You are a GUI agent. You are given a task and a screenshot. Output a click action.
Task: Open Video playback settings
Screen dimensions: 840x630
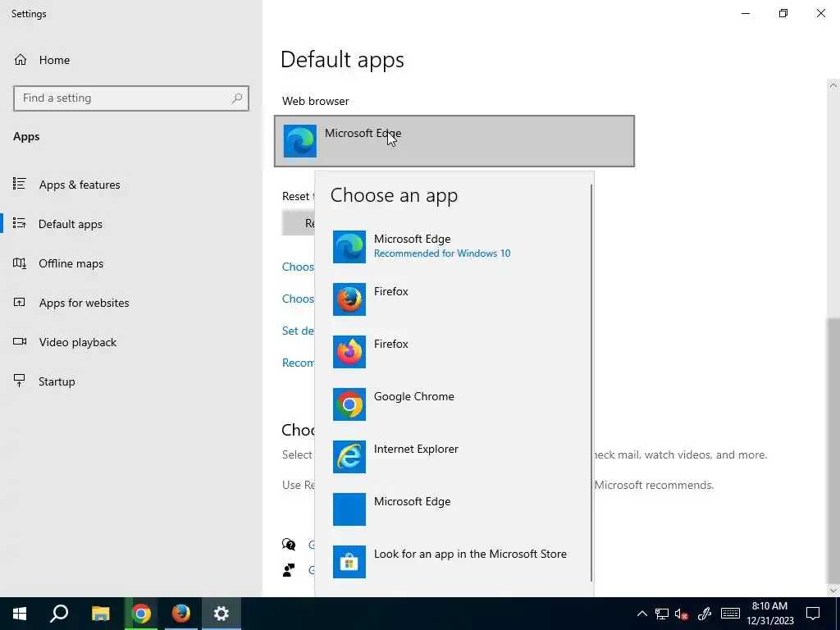click(x=131, y=342)
